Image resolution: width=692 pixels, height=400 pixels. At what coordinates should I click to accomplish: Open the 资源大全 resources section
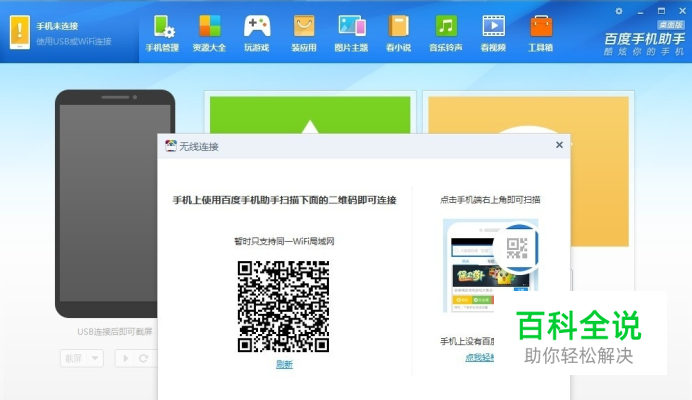tap(209, 34)
